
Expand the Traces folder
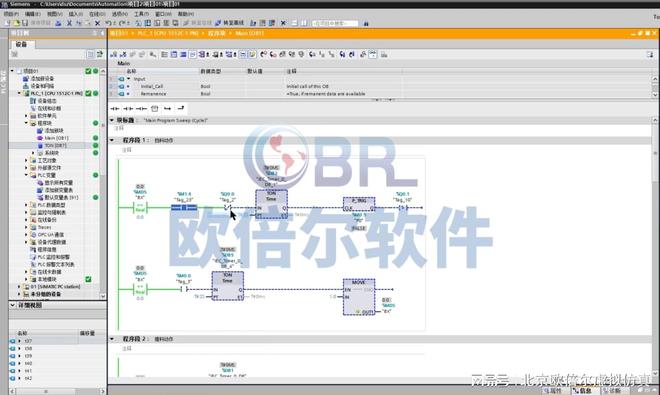tap(27, 227)
